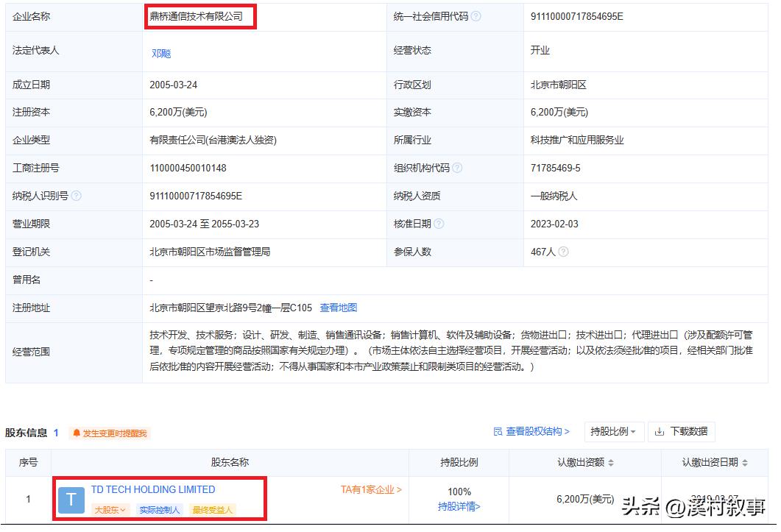Open the 查看股权结构 link
Screen dimensions: 781x532
click(531, 431)
